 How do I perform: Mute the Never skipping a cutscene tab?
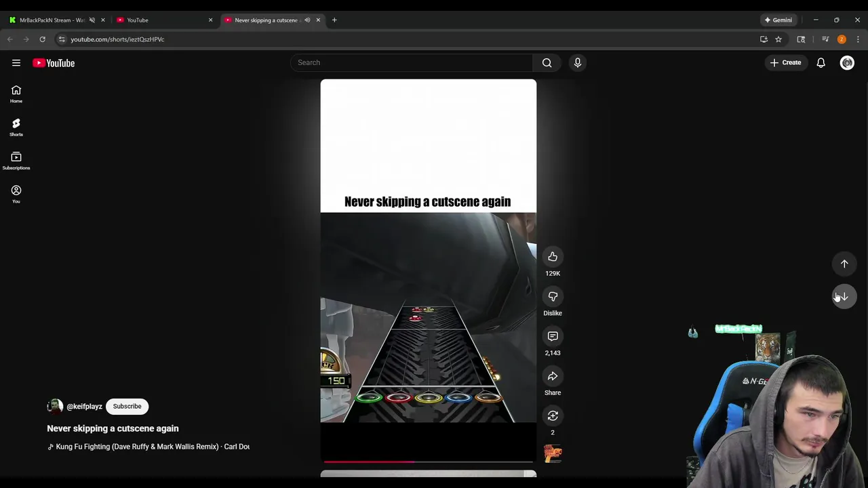click(x=307, y=20)
